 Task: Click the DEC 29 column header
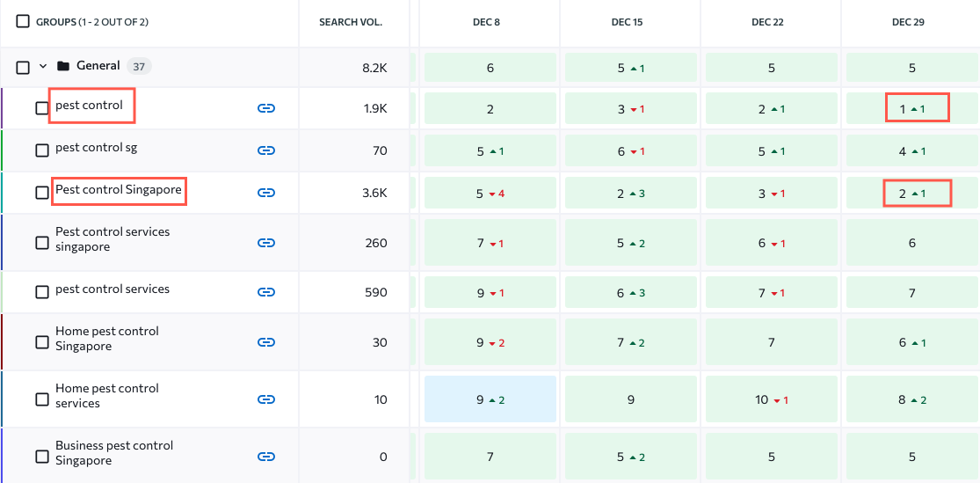[908, 22]
